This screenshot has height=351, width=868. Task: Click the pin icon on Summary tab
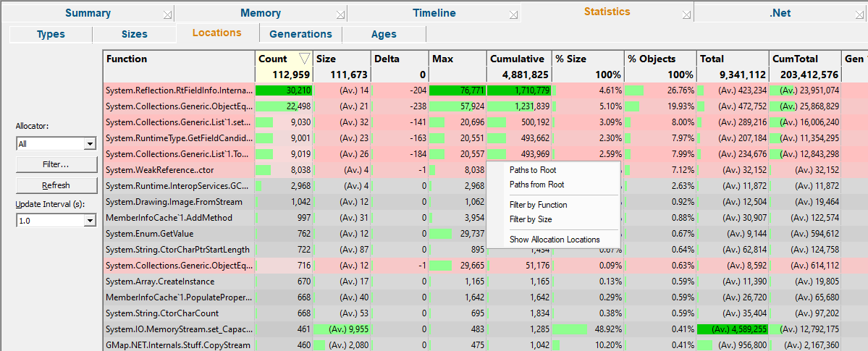coord(167,15)
